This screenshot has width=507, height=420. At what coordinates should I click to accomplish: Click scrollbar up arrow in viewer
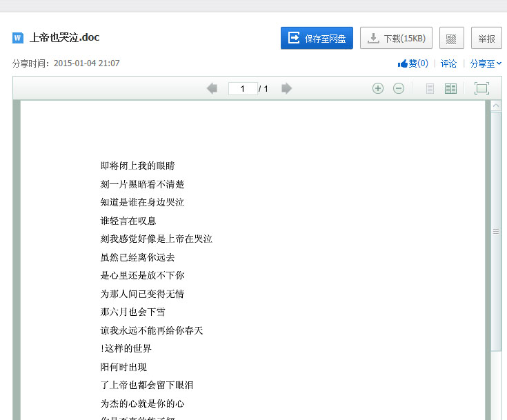pos(496,106)
